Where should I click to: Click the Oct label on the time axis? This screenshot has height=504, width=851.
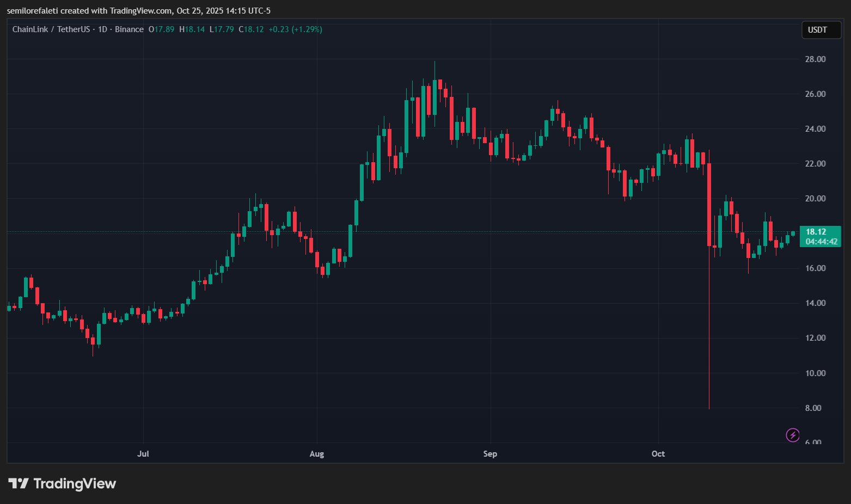tap(658, 454)
